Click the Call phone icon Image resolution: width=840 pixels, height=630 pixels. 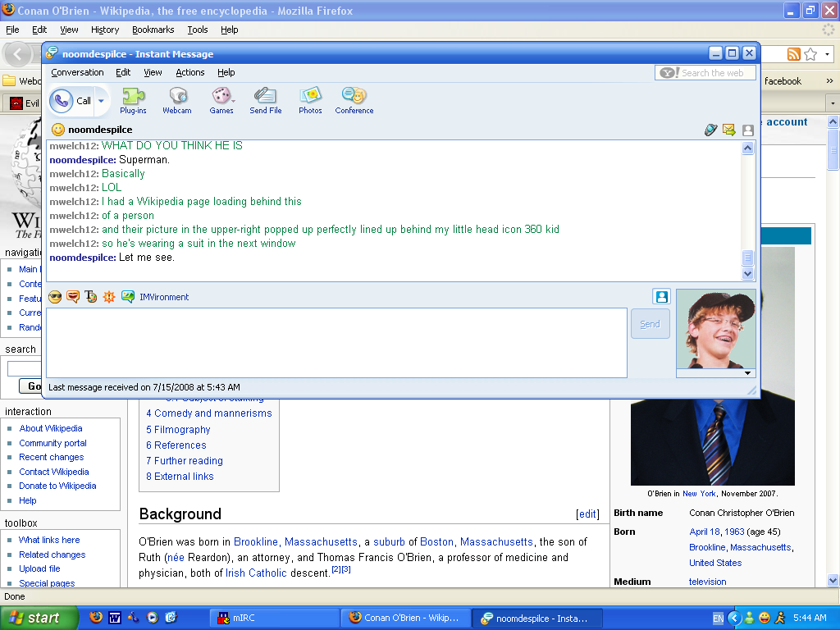pos(62,100)
